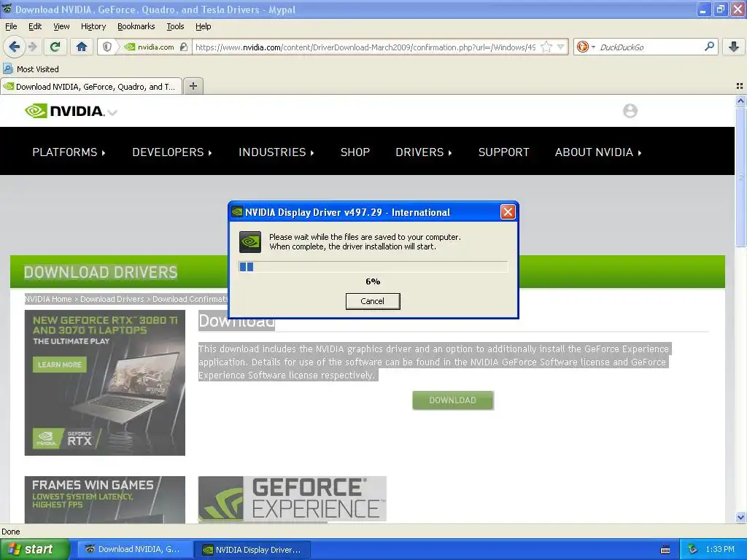Open the Frames Win Games banner
747x560 pixels.
[105, 499]
